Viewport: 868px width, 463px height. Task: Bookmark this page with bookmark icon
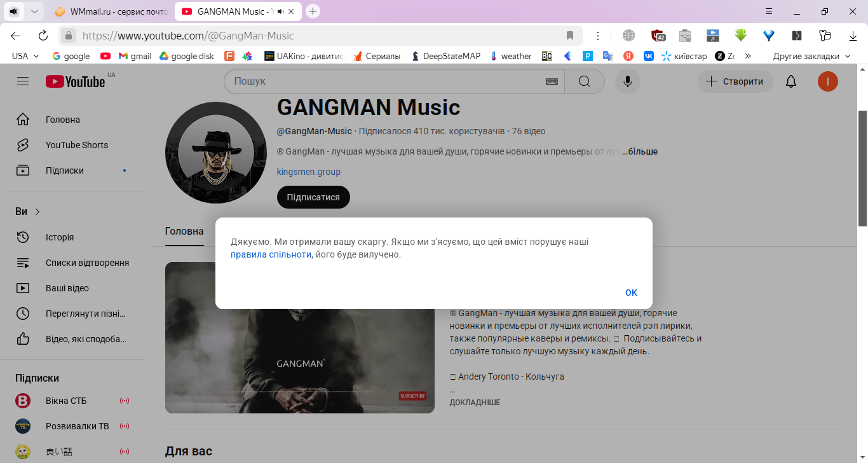coord(570,36)
